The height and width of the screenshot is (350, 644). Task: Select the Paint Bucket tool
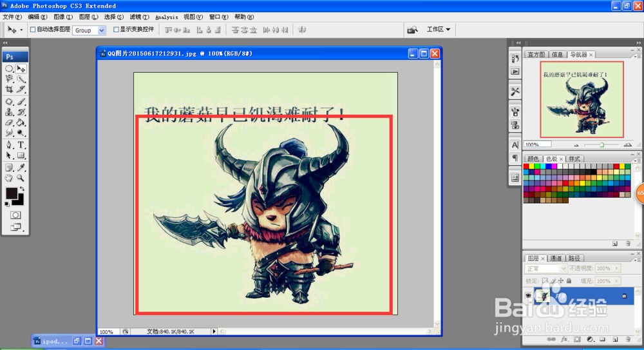coord(21,122)
